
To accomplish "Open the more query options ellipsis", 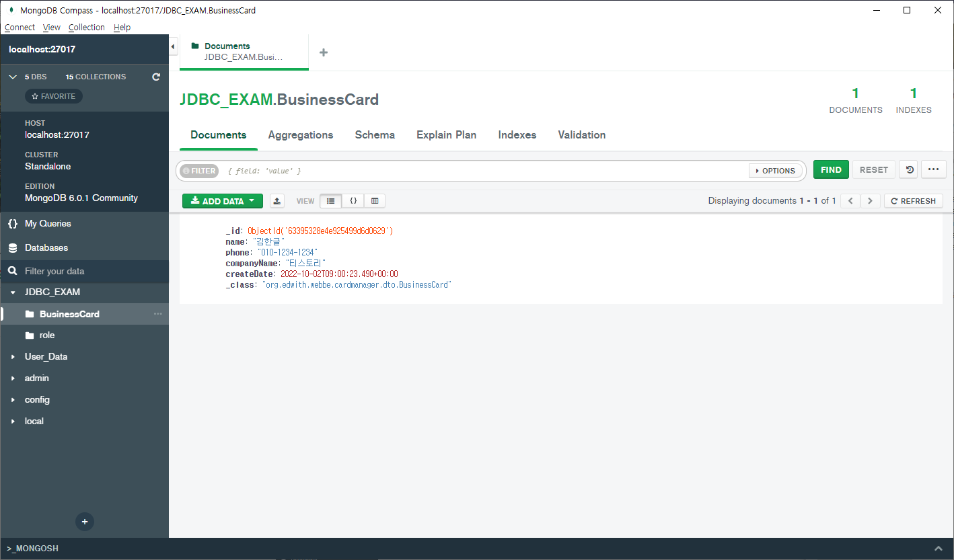I will click(x=933, y=170).
